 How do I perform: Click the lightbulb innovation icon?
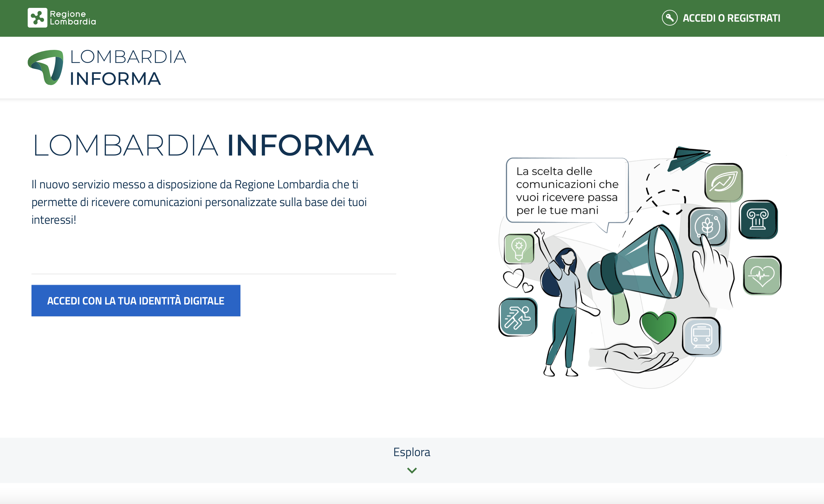point(519,249)
